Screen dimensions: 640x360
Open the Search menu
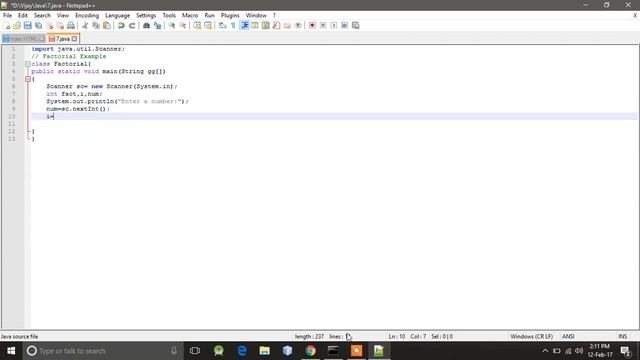point(42,15)
